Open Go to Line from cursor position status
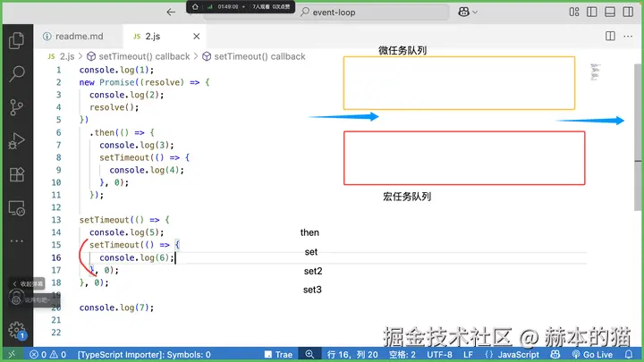 352,354
